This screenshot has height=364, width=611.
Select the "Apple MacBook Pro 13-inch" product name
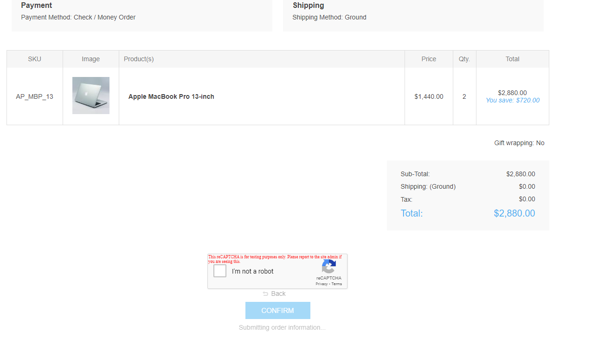pos(171,96)
